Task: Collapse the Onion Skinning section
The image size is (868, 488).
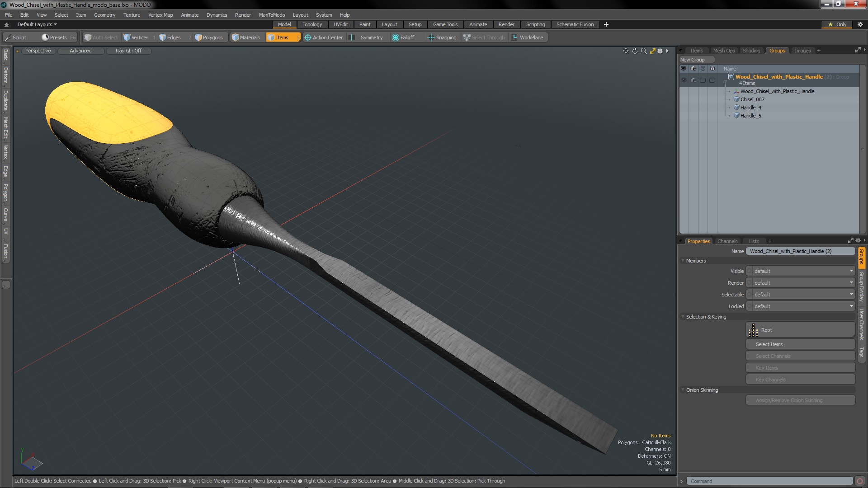Action: (x=683, y=390)
